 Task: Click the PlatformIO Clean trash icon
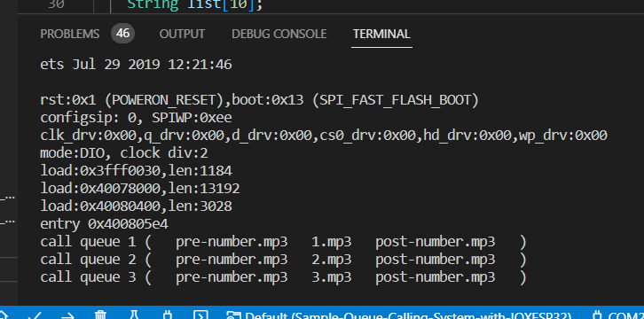100,315
